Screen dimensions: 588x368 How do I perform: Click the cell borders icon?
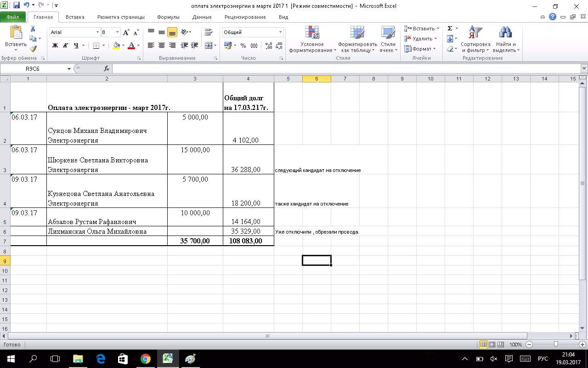(x=96, y=46)
